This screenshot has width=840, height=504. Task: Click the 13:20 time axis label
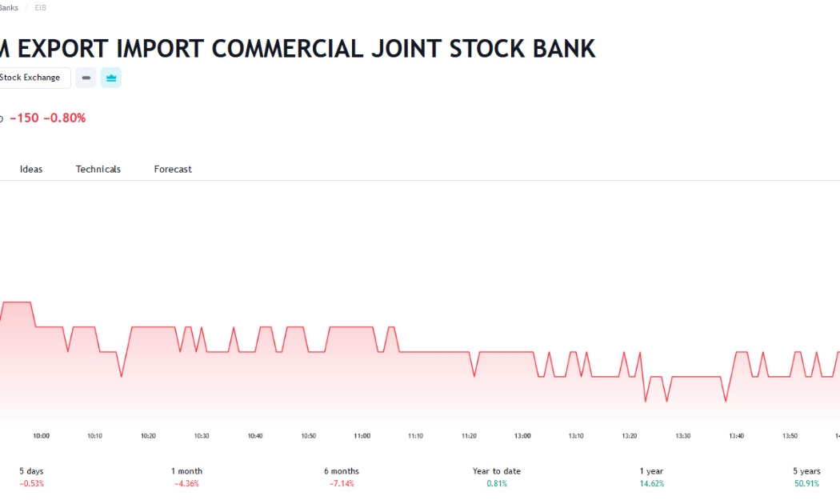point(630,436)
